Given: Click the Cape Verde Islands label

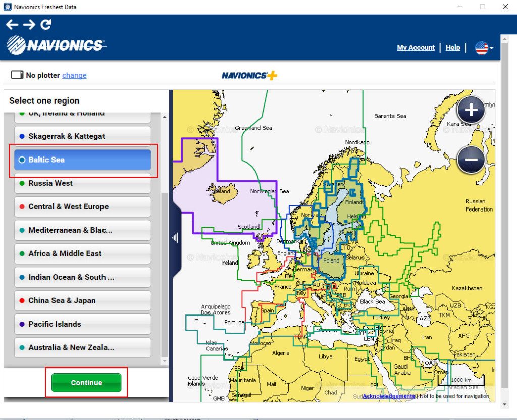Looking at the screenshot, I should (x=203, y=381).
